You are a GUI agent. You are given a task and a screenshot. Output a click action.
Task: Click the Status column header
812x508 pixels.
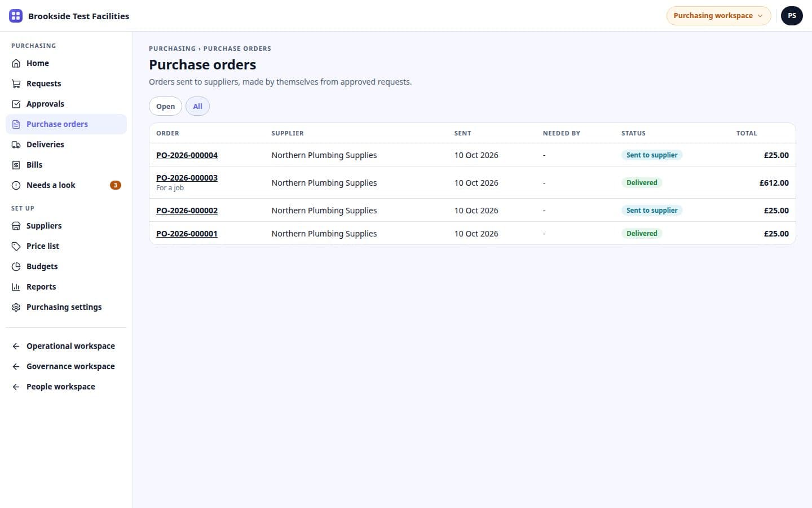point(633,133)
